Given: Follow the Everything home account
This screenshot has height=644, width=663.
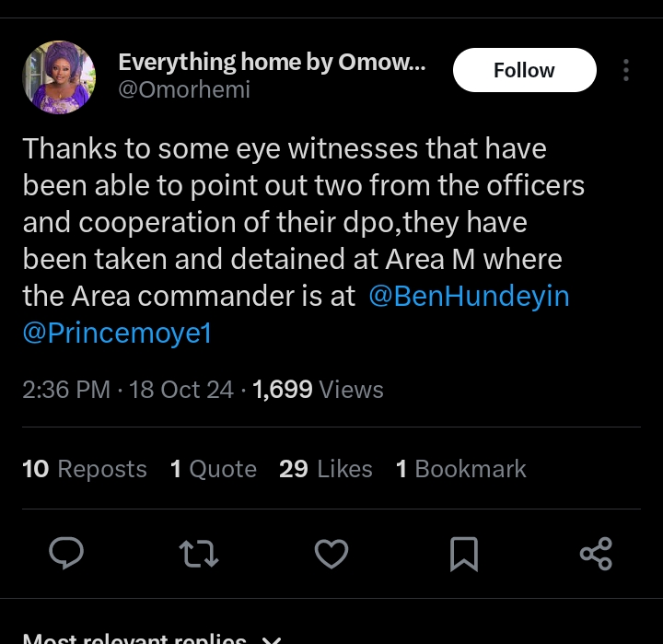Looking at the screenshot, I should [524, 71].
